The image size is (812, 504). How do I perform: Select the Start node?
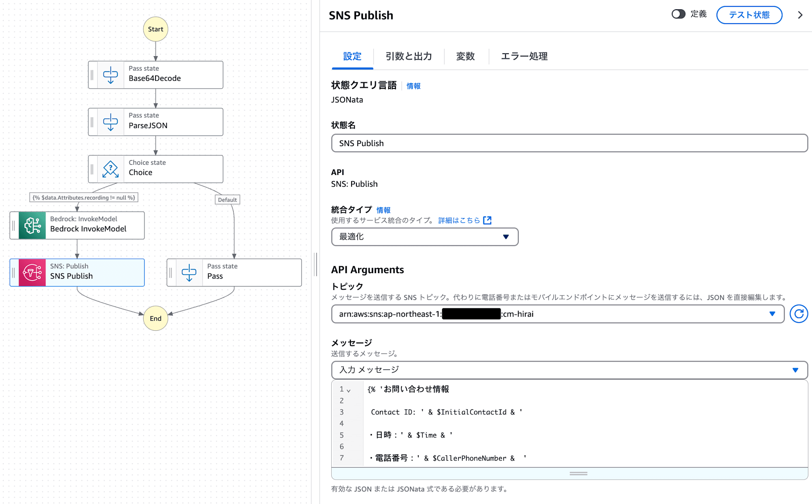pos(155,29)
